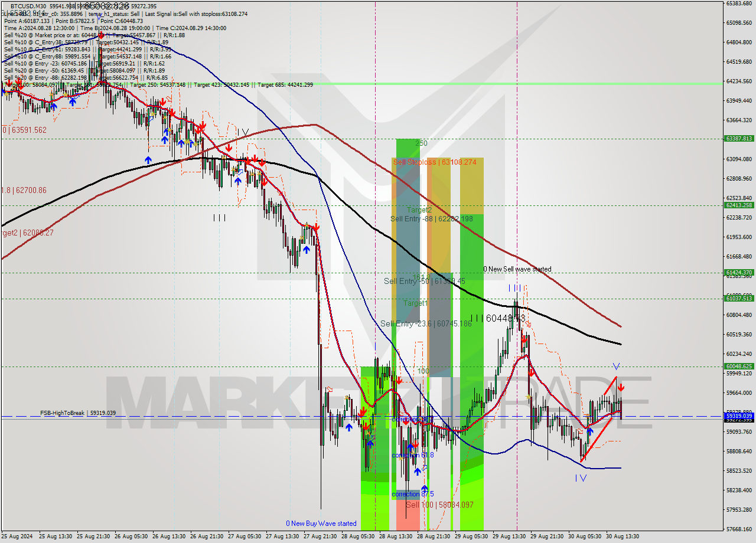Image resolution: width=756 pixels, height=543 pixels.
Task: Select the 'Sell %20 @ Entry -50: 61369.45' line
Action: 83,70
